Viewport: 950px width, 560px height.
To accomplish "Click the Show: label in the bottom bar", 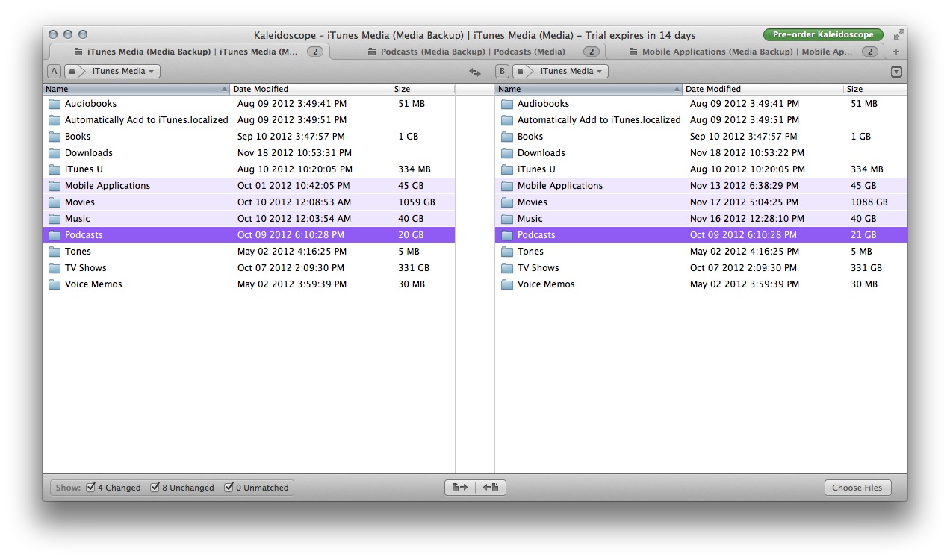I will pyautogui.click(x=68, y=488).
